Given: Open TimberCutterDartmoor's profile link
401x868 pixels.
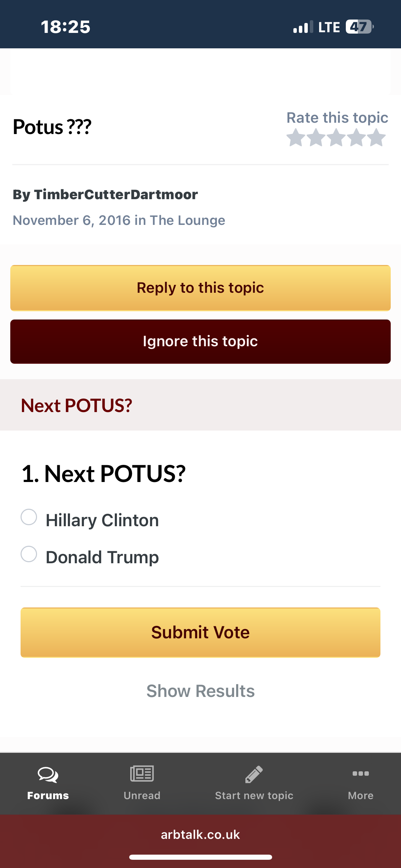Looking at the screenshot, I should (116, 194).
